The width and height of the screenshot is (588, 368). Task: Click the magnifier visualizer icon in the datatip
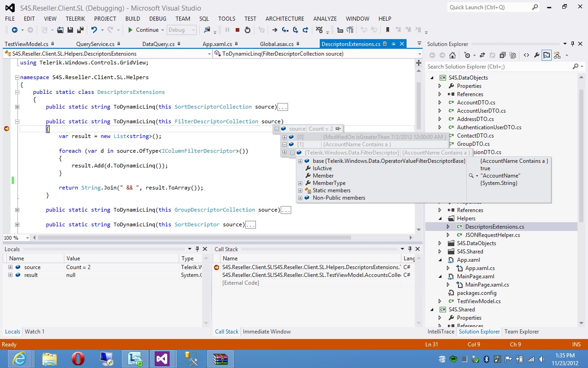click(471, 176)
